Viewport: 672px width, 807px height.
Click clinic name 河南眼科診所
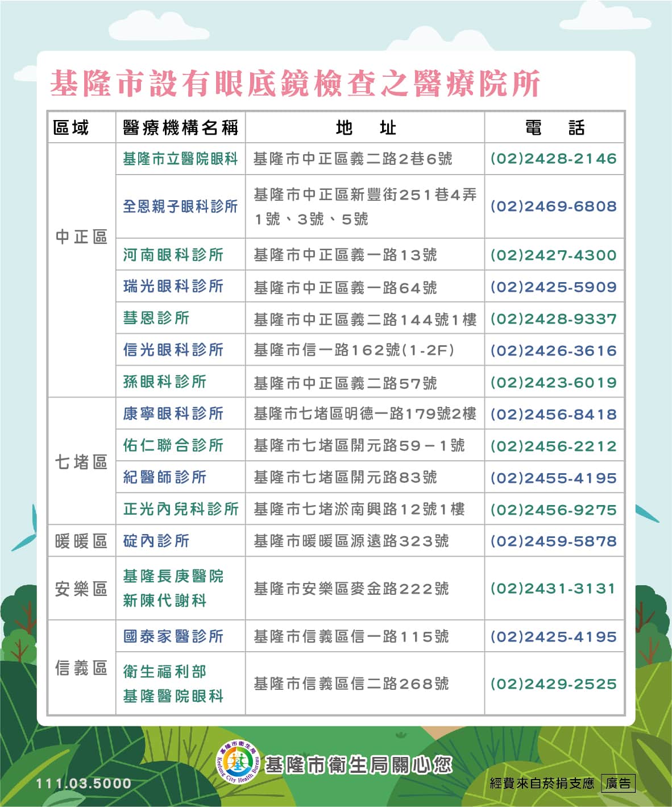point(173,254)
